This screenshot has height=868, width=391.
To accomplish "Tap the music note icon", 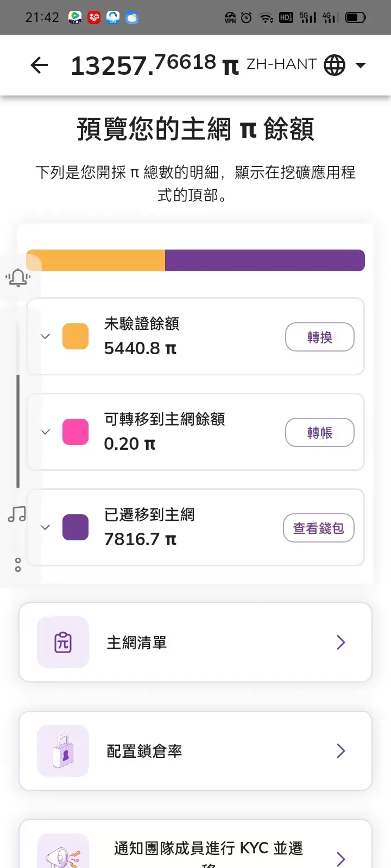I will (17, 514).
